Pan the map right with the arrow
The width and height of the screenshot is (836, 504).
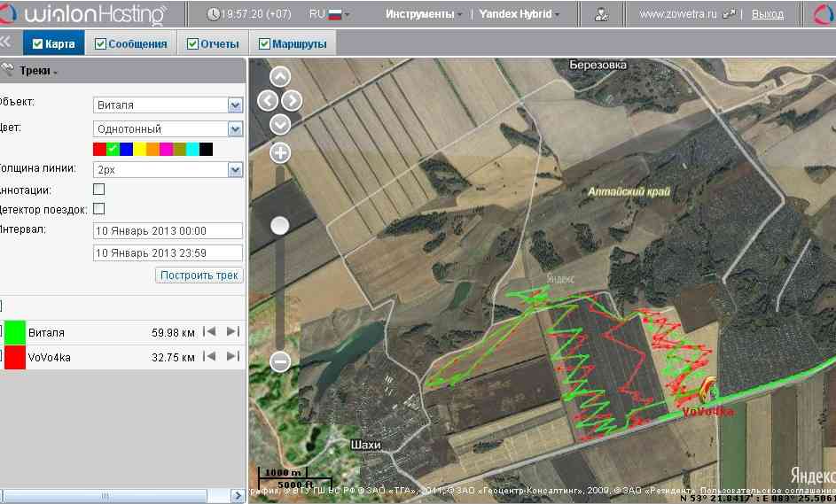pos(293,100)
